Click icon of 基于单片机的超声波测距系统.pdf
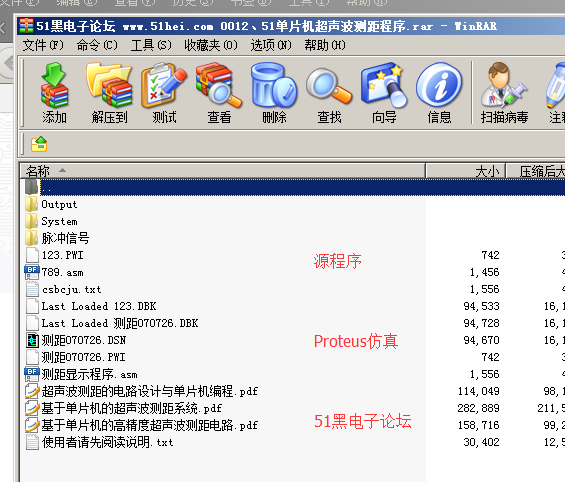Viewport: 565px width, 482px height. pos(32,408)
